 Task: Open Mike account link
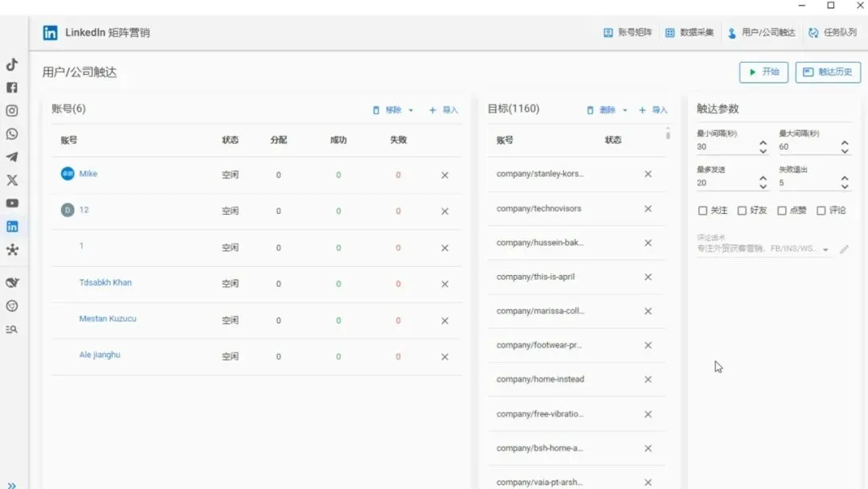coord(88,174)
